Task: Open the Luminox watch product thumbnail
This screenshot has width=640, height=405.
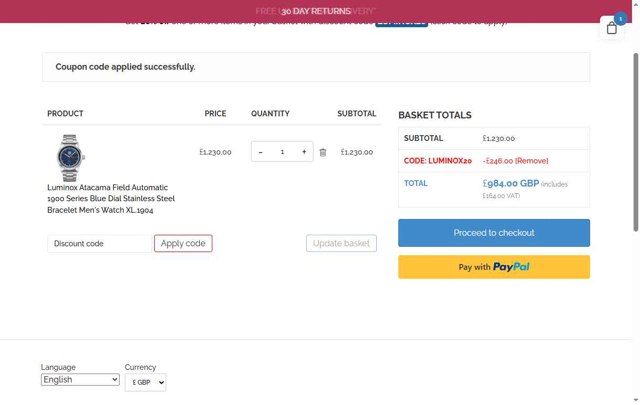Action: point(70,158)
